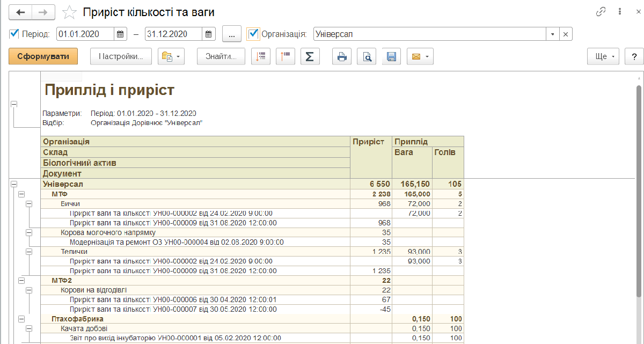
Task: Toggle the Період checkbox
Action: [14, 34]
